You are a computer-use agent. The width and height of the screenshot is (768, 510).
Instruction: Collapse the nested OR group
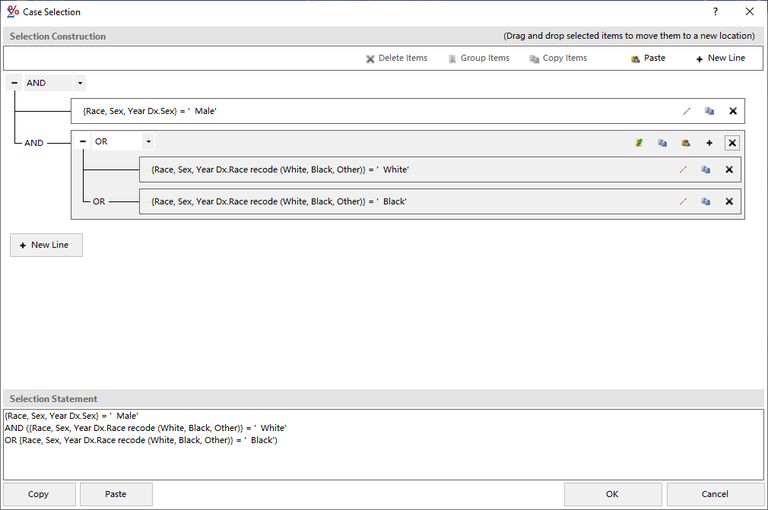pyautogui.click(x=83, y=142)
